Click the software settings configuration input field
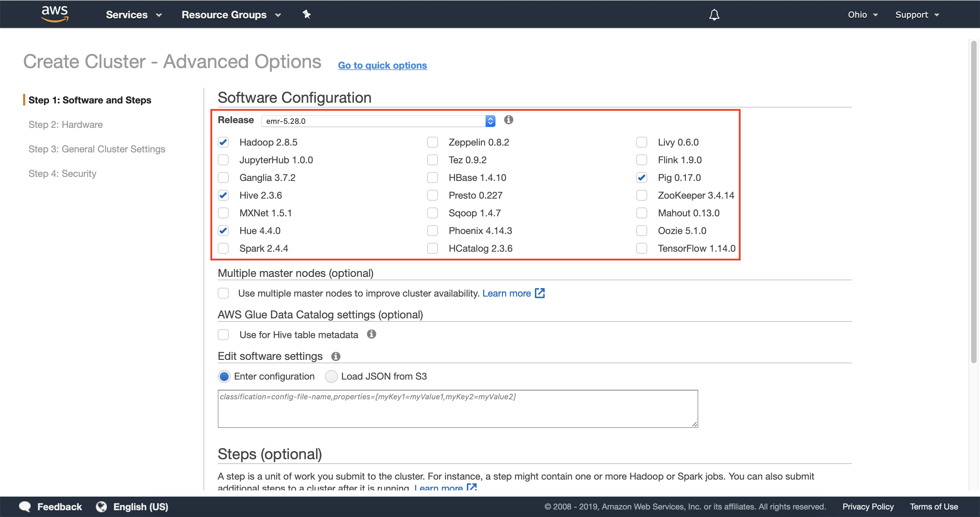This screenshot has height=517, width=980. (457, 408)
